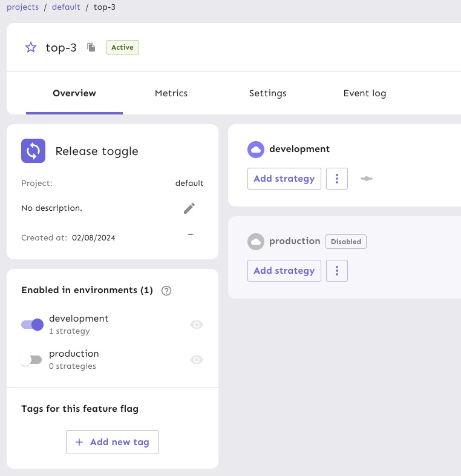
Task: Add strategy to the development environment
Action: [x=284, y=179]
